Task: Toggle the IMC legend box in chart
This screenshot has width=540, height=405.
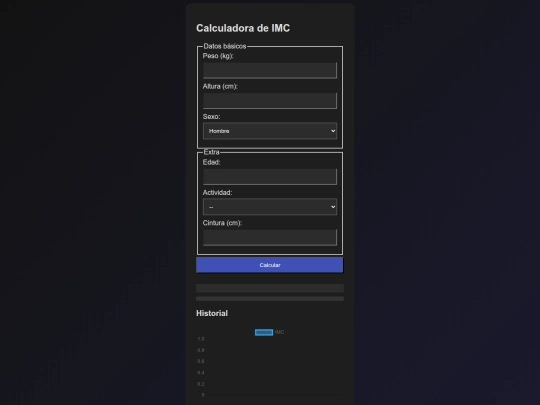Action: pos(264,332)
